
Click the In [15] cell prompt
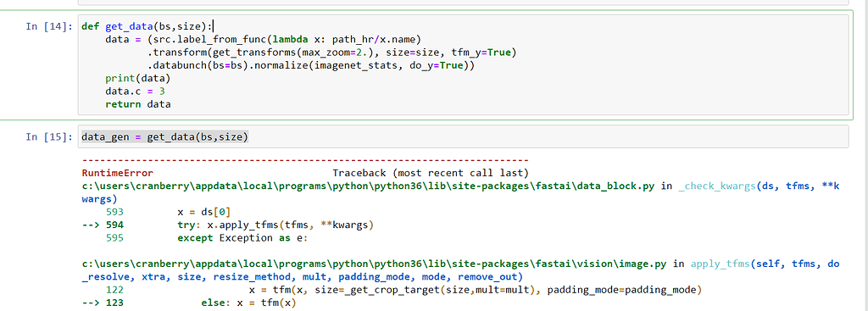point(48,136)
